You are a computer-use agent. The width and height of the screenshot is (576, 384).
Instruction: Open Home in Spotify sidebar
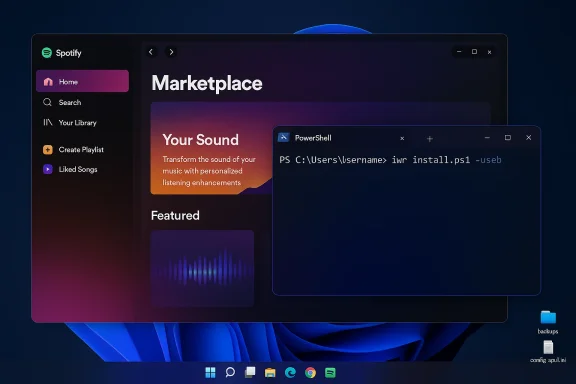pos(82,81)
